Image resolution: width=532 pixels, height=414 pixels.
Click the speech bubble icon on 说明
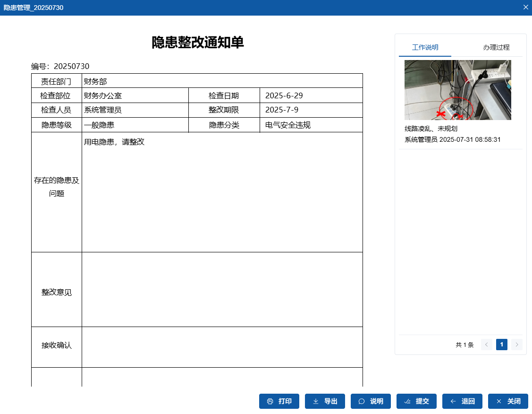tap(362, 401)
